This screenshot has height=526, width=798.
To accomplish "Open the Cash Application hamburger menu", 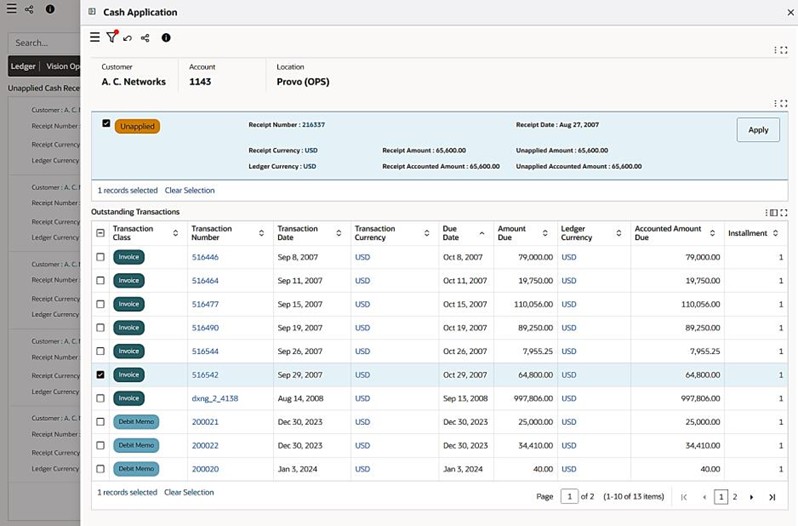I will point(95,37).
